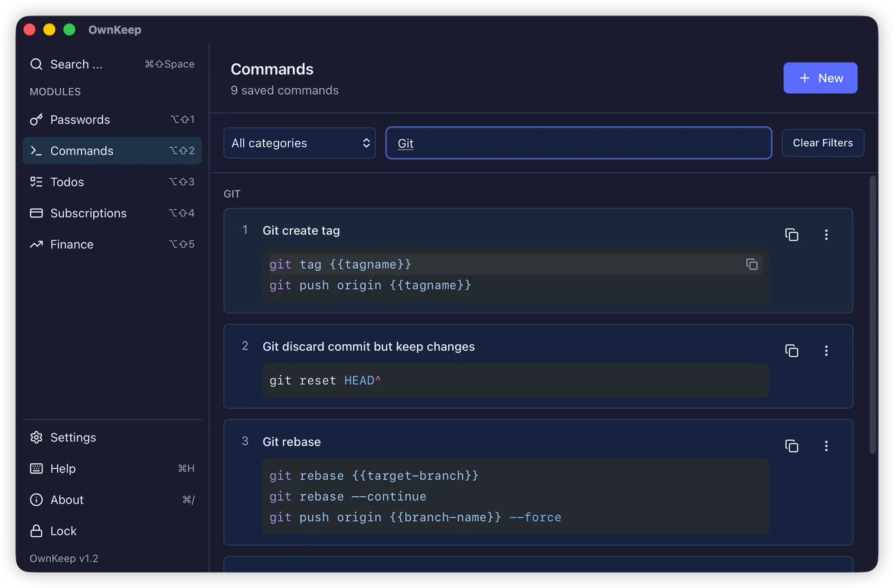894x588 pixels.
Task: Copy the Git create tag command
Action: [791, 235]
